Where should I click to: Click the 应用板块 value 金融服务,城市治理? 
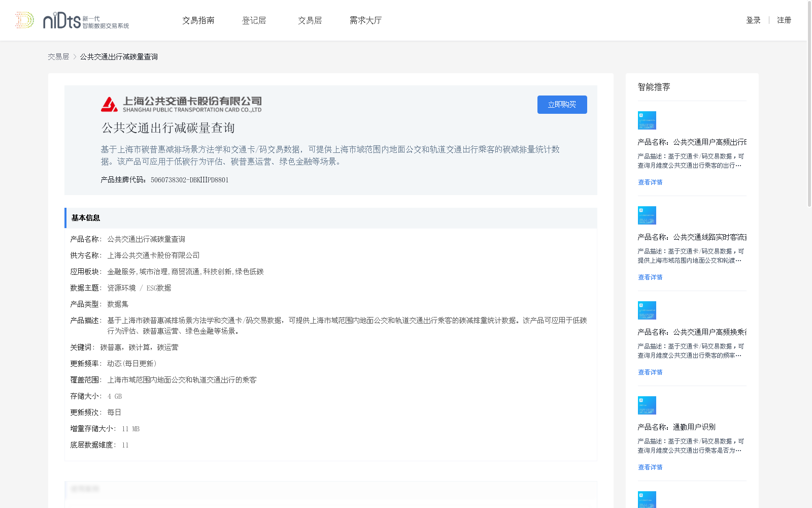tap(185, 272)
